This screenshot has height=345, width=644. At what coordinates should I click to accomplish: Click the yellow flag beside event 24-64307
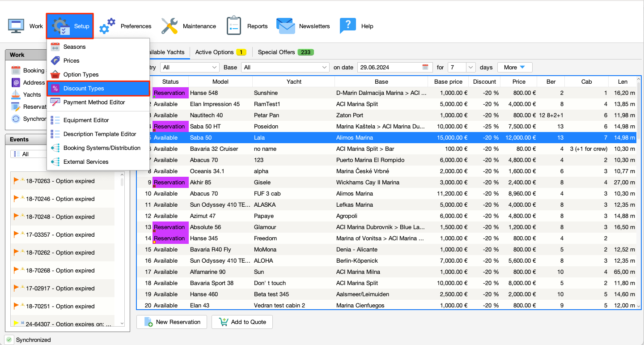[16, 323]
